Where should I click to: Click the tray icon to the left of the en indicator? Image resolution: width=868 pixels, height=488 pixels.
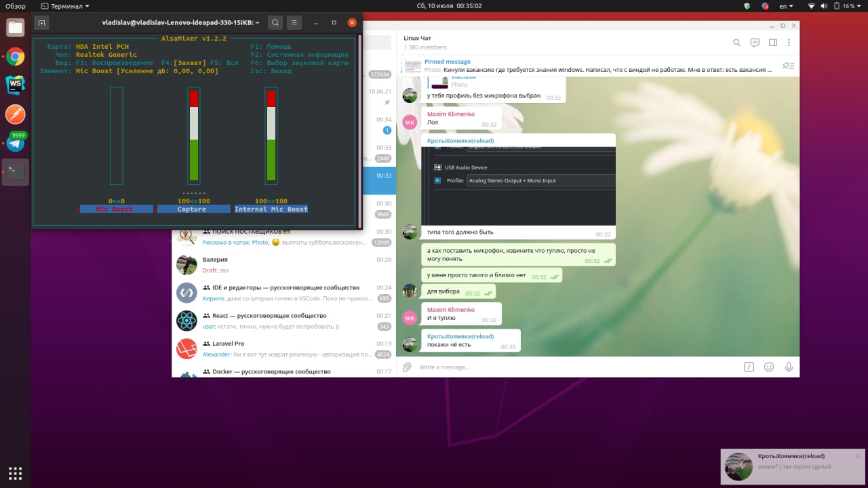point(765,5)
